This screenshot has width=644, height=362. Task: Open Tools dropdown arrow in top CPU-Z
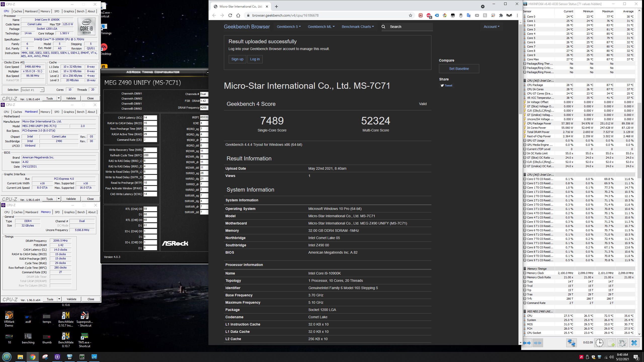(x=59, y=98)
